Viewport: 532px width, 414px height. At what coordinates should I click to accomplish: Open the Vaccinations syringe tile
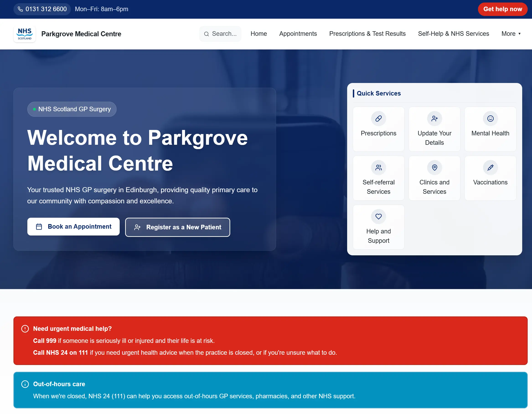coord(490,178)
